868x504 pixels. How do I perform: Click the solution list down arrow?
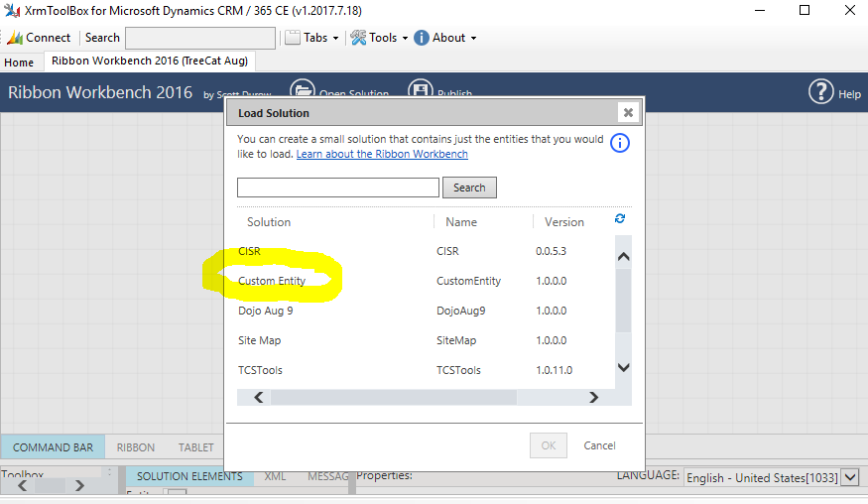click(x=623, y=368)
